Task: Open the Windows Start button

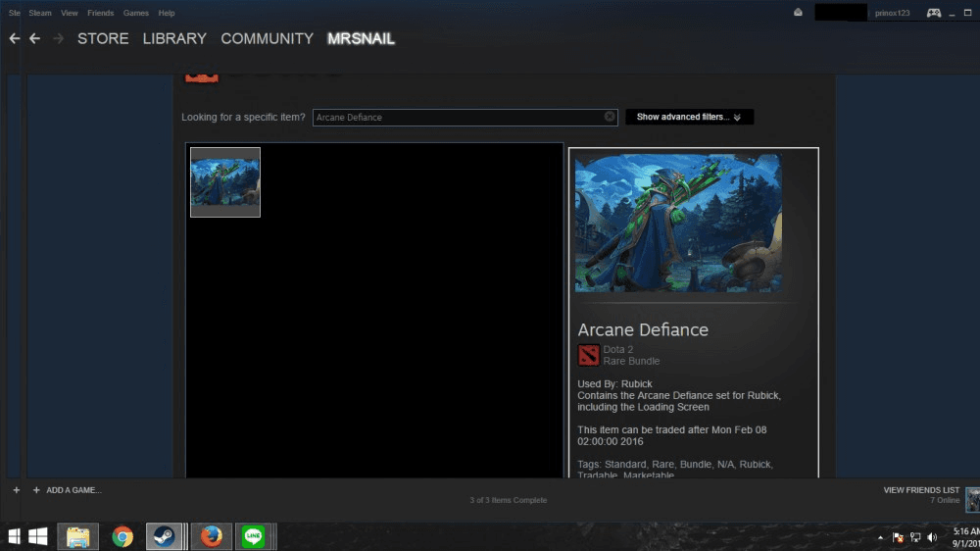Action: [38, 536]
